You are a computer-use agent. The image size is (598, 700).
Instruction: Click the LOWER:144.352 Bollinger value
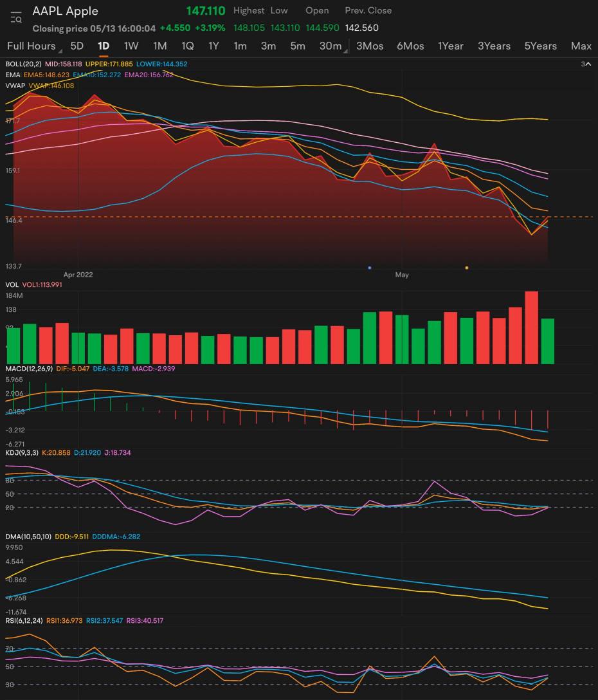coord(161,64)
